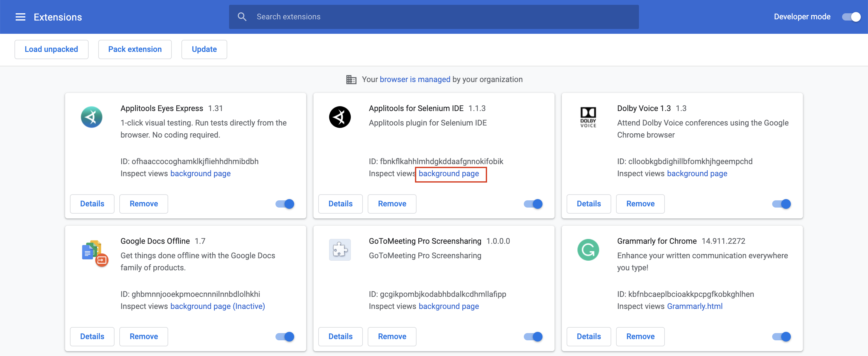
Task: Click the Grammarly version 14.911.2272 text
Action: pos(723,241)
